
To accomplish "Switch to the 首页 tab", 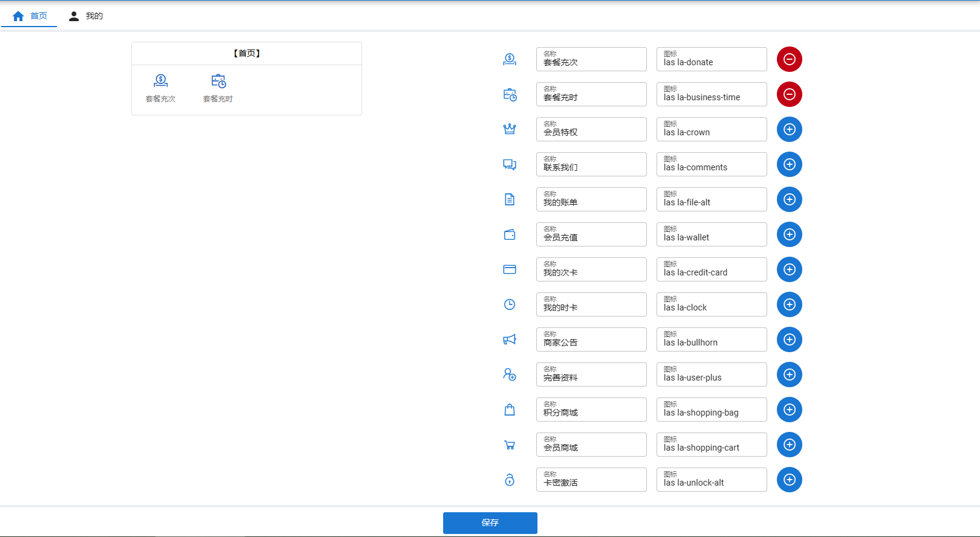I will click(x=29, y=16).
